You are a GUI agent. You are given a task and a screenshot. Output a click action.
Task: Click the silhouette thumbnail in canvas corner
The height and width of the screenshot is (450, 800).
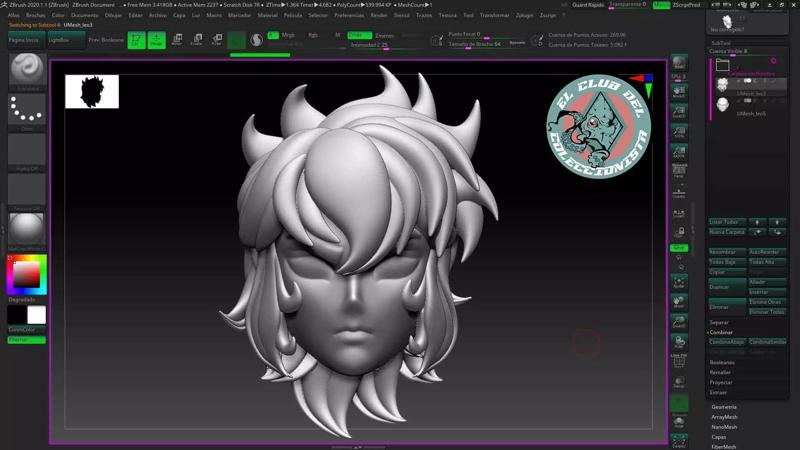92,91
